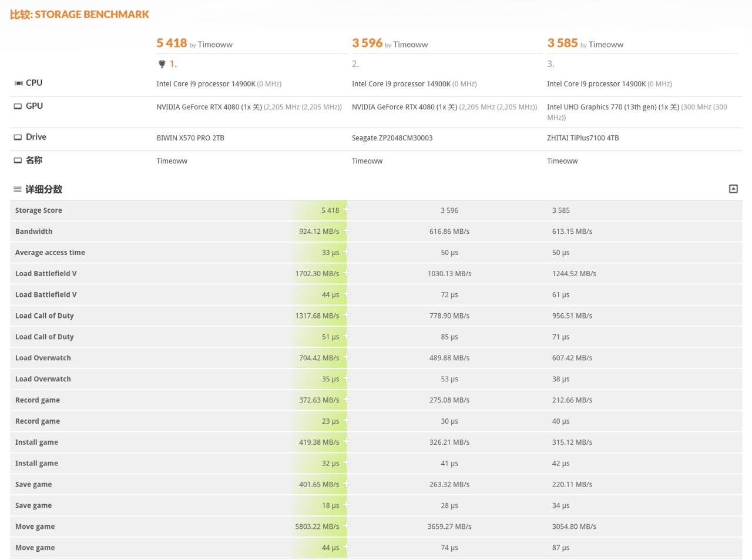
Task: Click the 比较: STORAGE BENCHMARK heading
Action: [x=79, y=14]
